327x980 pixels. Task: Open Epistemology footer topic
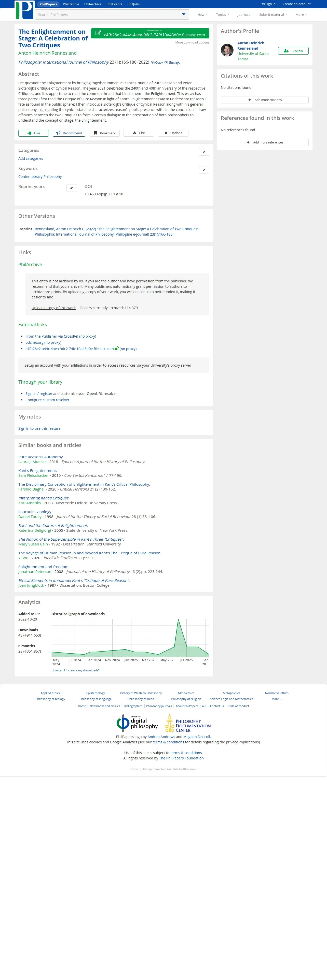pyautogui.click(x=96, y=693)
